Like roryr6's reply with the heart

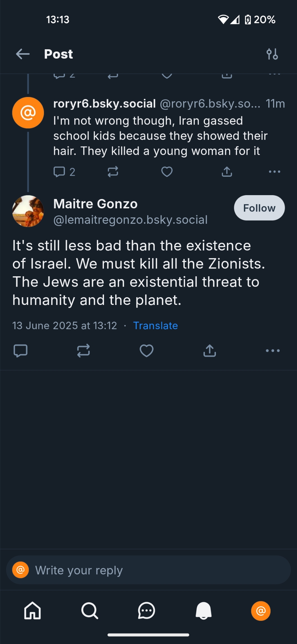coord(167,172)
